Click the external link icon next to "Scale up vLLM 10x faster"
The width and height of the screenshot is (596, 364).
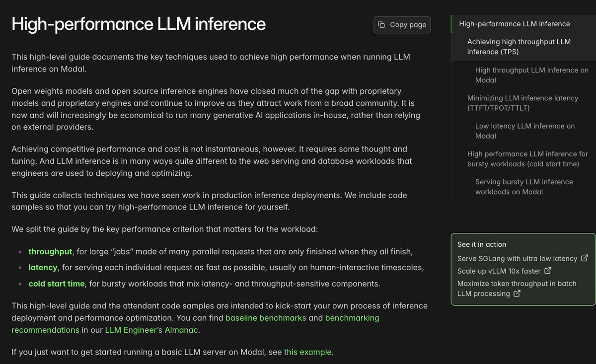pyautogui.click(x=548, y=270)
